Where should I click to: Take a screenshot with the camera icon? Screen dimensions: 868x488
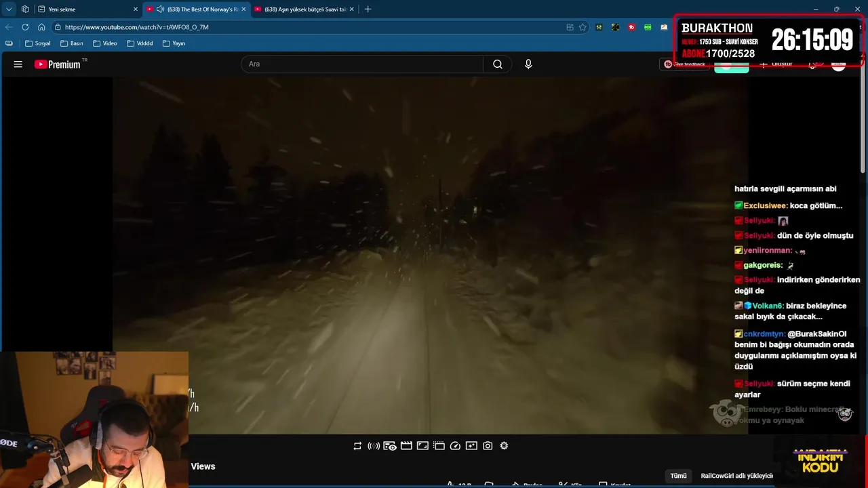[x=488, y=446]
